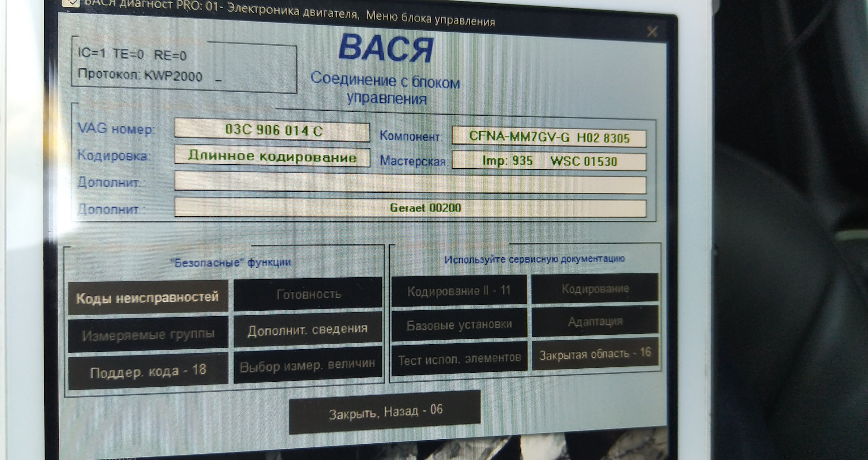Click Мастерская field Imp: 935 WSC 01530
The height and width of the screenshot is (460, 868).
click(x=549, y=161)
